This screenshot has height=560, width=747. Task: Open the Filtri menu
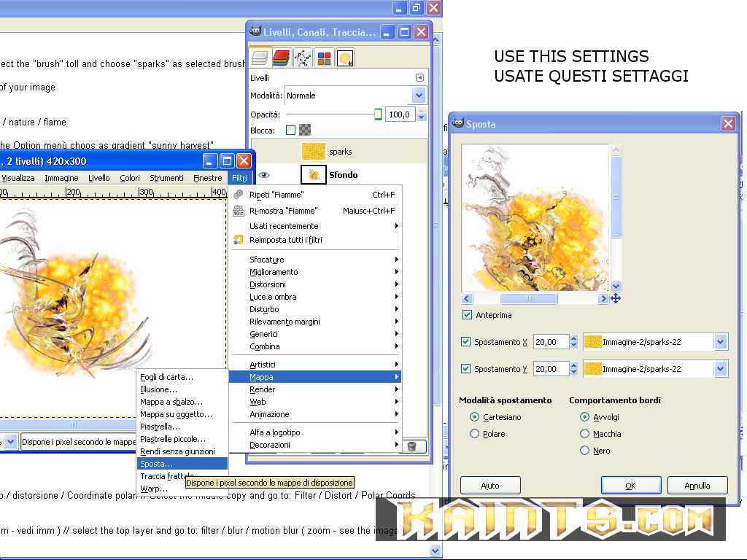click(239, 178)
